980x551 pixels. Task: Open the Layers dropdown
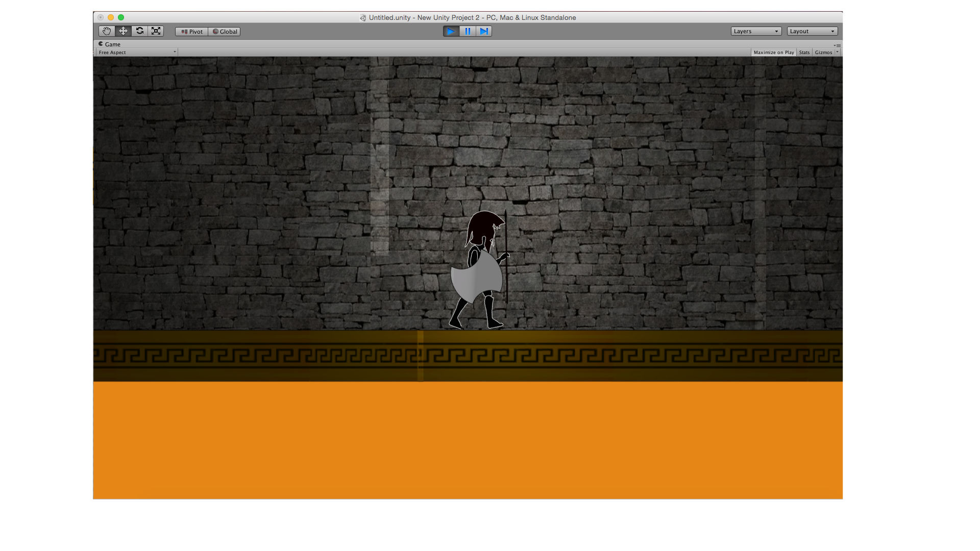click(755, 31)
